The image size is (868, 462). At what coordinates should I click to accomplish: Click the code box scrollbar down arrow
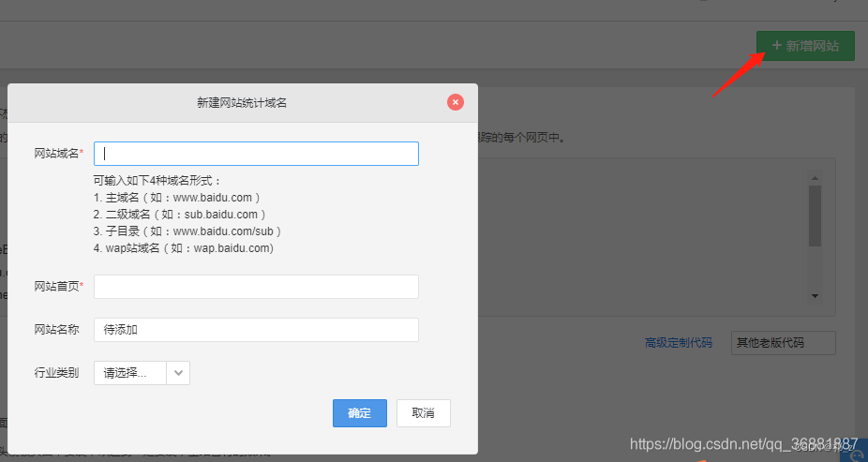(x=815, y=296)
